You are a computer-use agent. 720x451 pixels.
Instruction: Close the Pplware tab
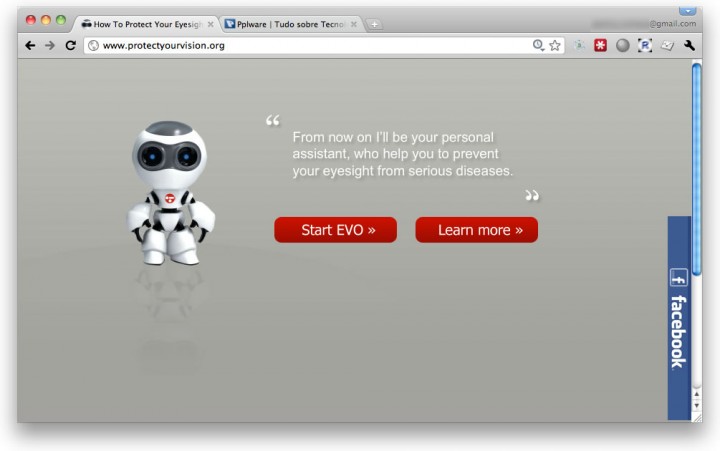point(354,24)
